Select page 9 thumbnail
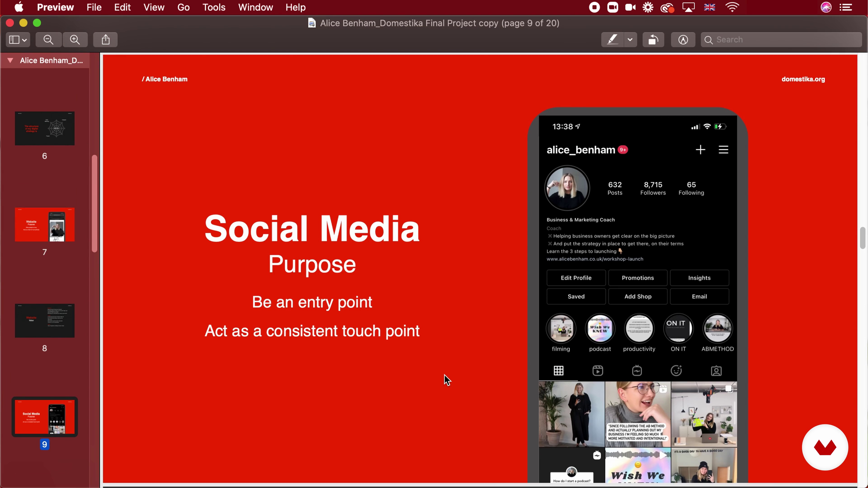Screen dimensions: 868x488 45,417
